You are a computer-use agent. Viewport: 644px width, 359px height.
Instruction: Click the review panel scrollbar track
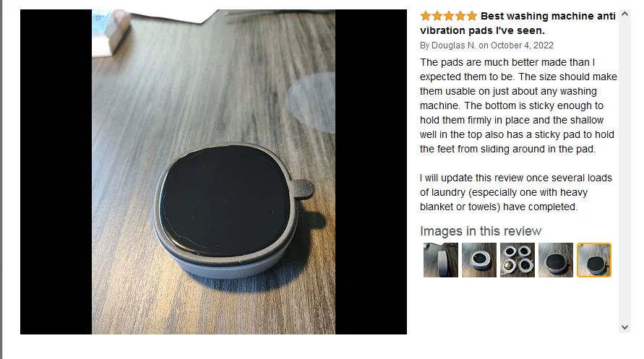[624, 170]
